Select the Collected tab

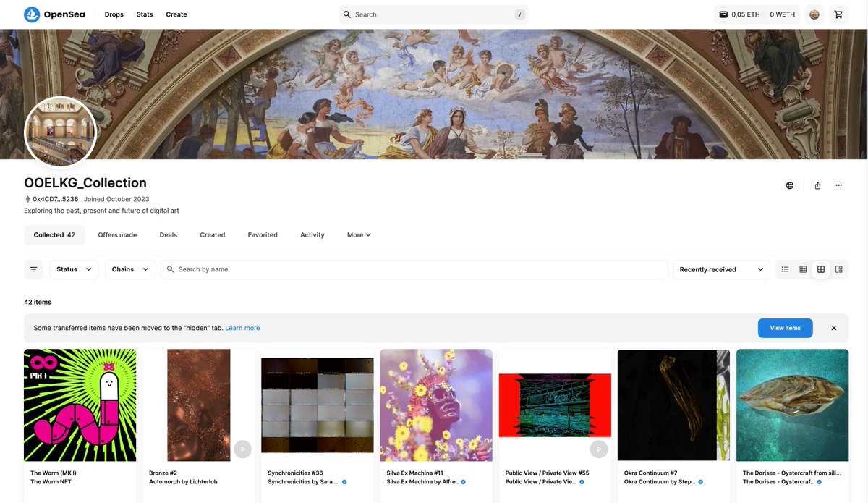(x=54, y=235)
